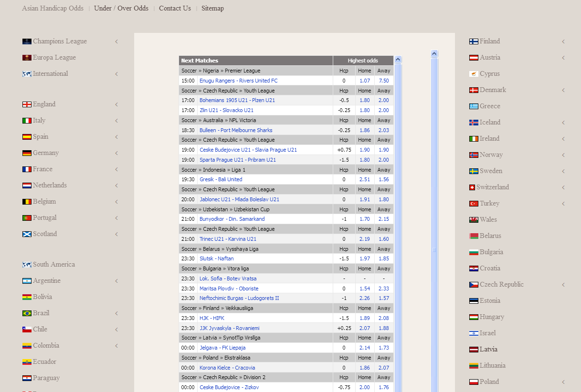The width and height of the screenshot is (581, 392).
Task: Open Korona Kielce - Cracovia match
Action: pos(227,368)
